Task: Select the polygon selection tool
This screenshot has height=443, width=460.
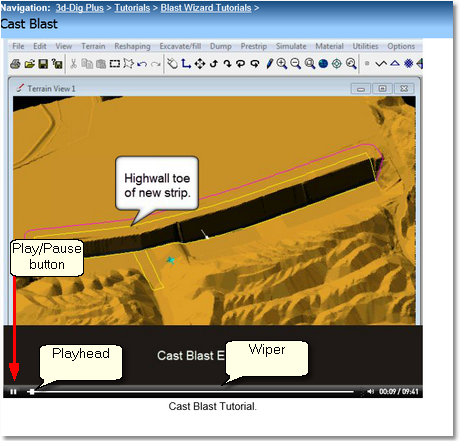Action: pyautogui.click(x=128, y=63)
